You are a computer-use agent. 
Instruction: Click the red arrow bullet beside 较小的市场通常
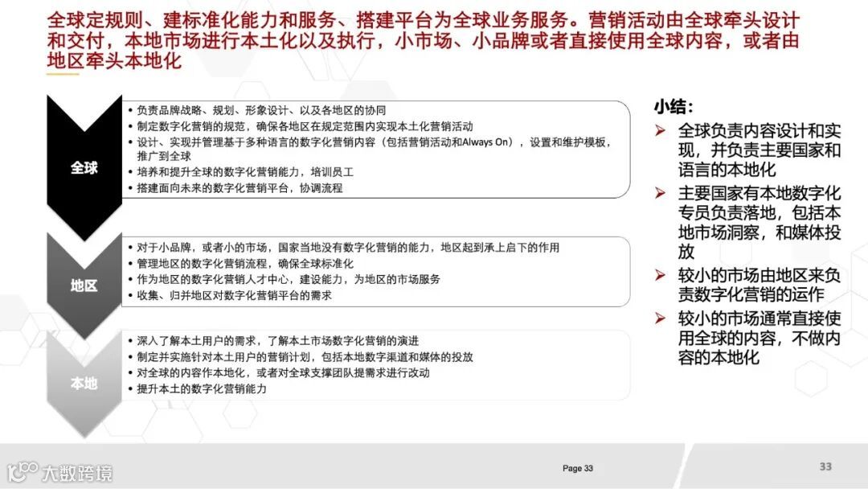tap(660, 318)
